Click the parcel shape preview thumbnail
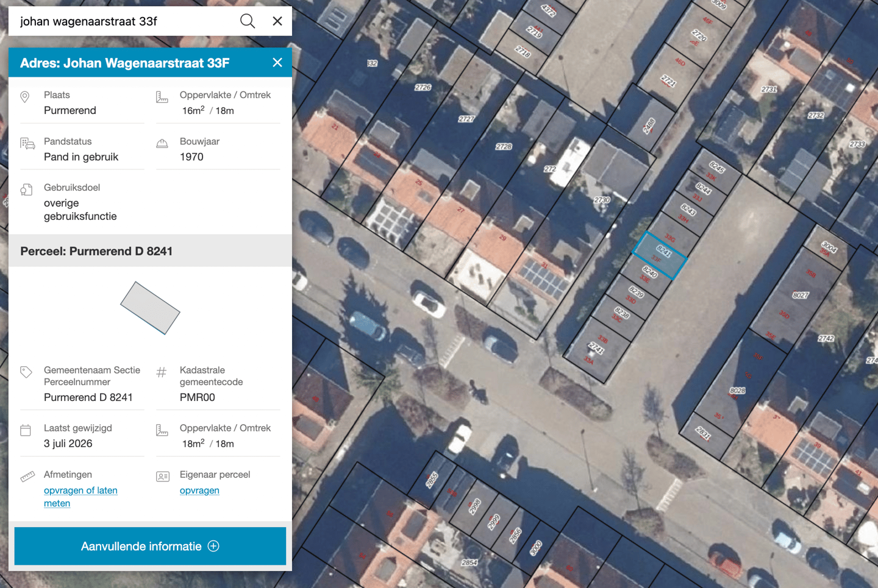Viewport: 878px width, 588px height. pos(150,308)
